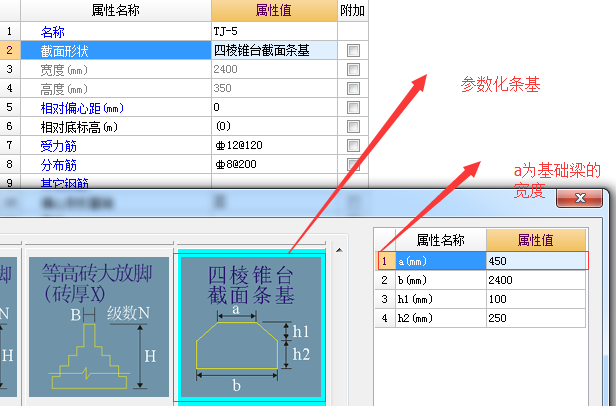Open the 四棱锥台截面条基 shape value cell

coord(274,50)
